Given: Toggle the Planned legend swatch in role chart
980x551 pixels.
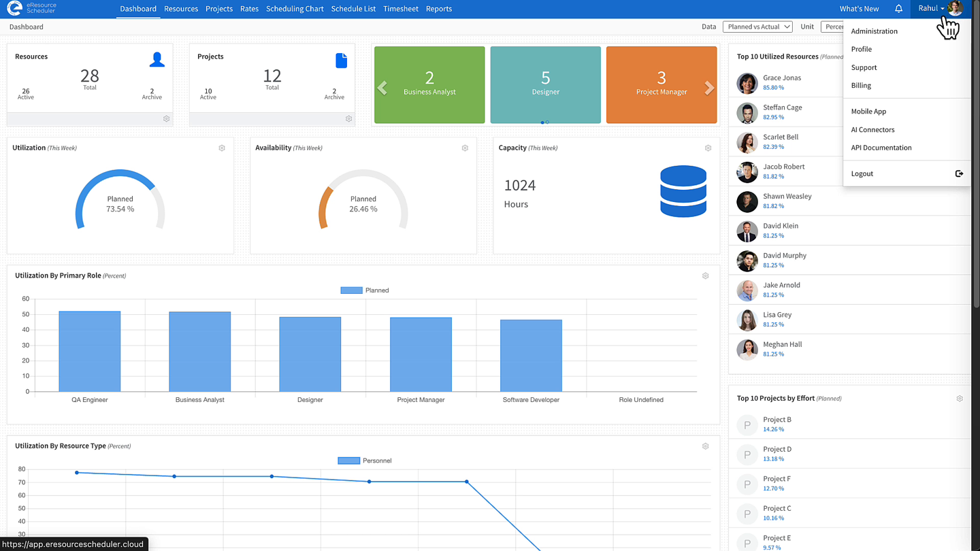Looking at the screenshot, I should pyautogui.click(x=351, y=290).
